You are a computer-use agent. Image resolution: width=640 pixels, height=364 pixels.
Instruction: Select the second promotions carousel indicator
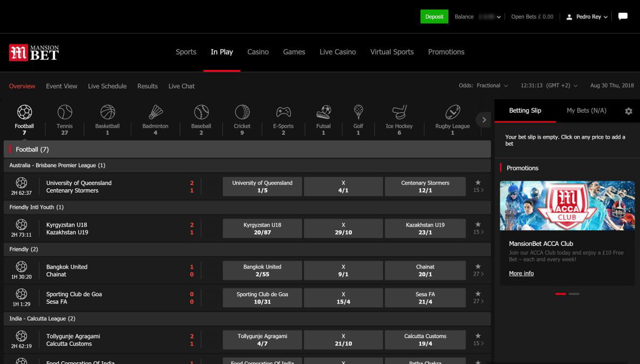point(574,294)
